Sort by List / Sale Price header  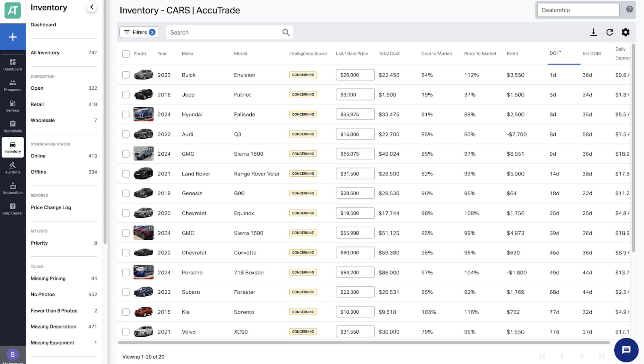pyautogui.click(x=352, y=53)
